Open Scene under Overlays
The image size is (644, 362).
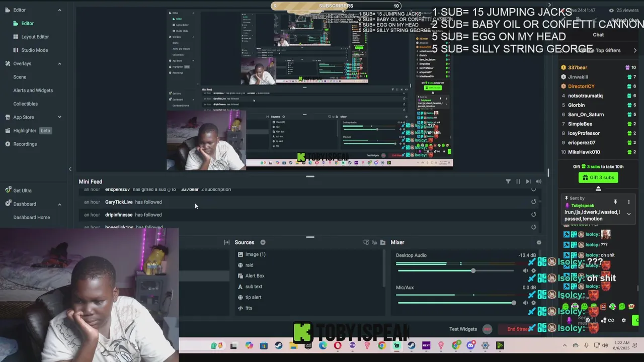coord(20,77)
